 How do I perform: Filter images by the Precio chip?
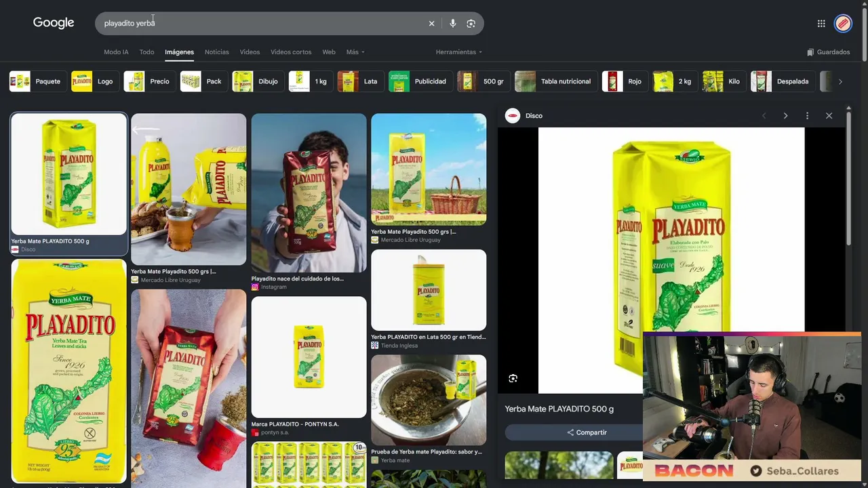149,81
